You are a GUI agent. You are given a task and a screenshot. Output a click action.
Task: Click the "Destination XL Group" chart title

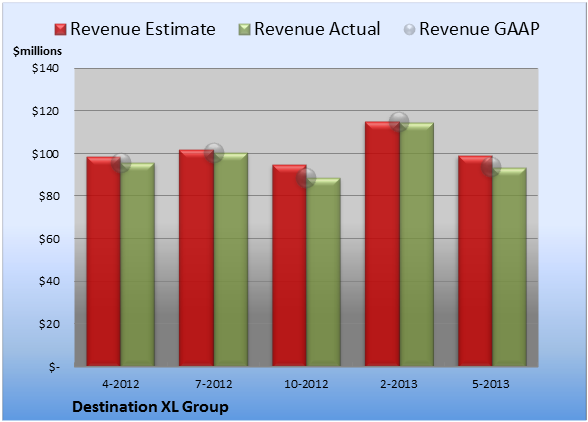click(x=150, y=407)
